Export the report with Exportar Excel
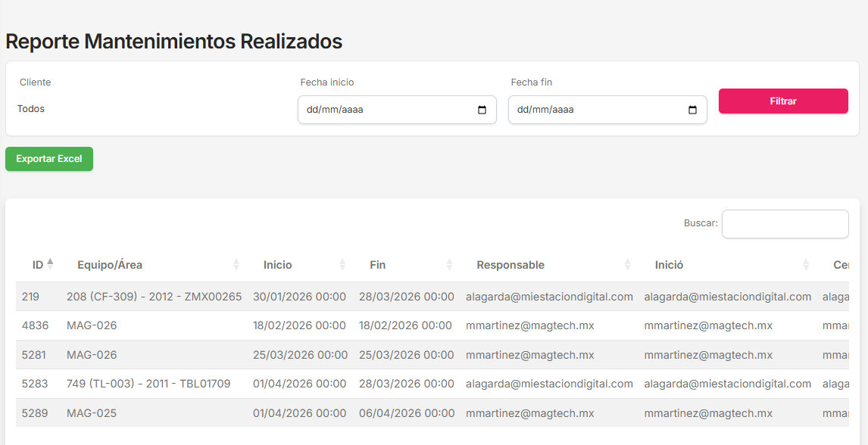The image size is (868, 445). (49, 159)
